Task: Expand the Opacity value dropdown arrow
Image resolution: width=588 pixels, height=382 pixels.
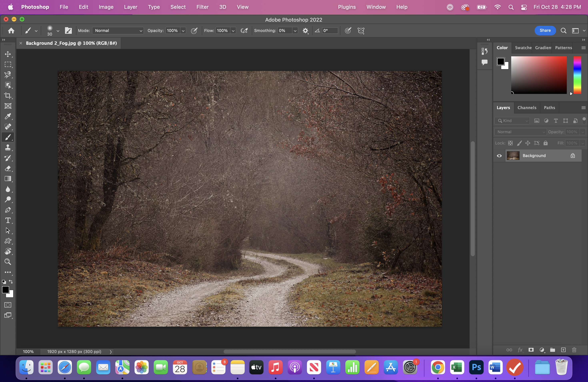Action: tap(183, 31)
